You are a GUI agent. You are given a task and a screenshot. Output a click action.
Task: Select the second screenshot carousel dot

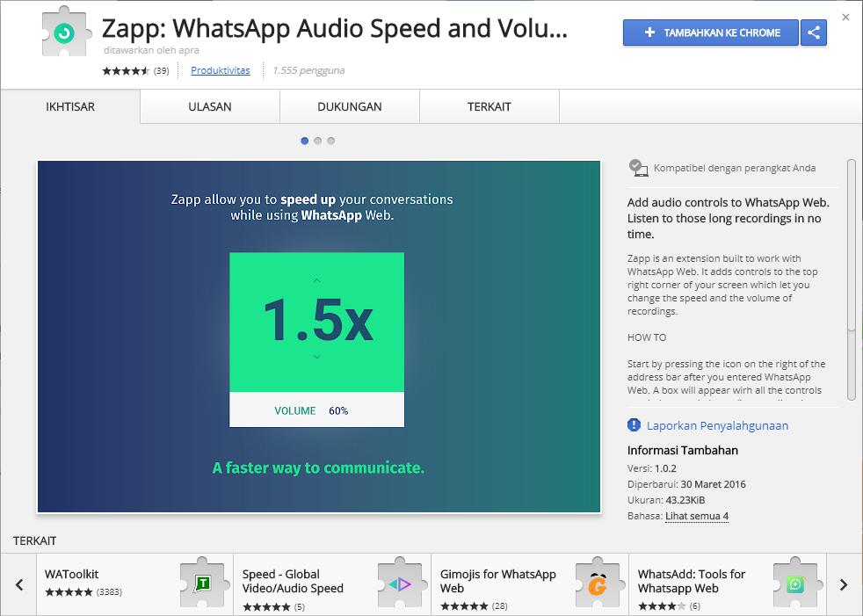click(318, 141)
